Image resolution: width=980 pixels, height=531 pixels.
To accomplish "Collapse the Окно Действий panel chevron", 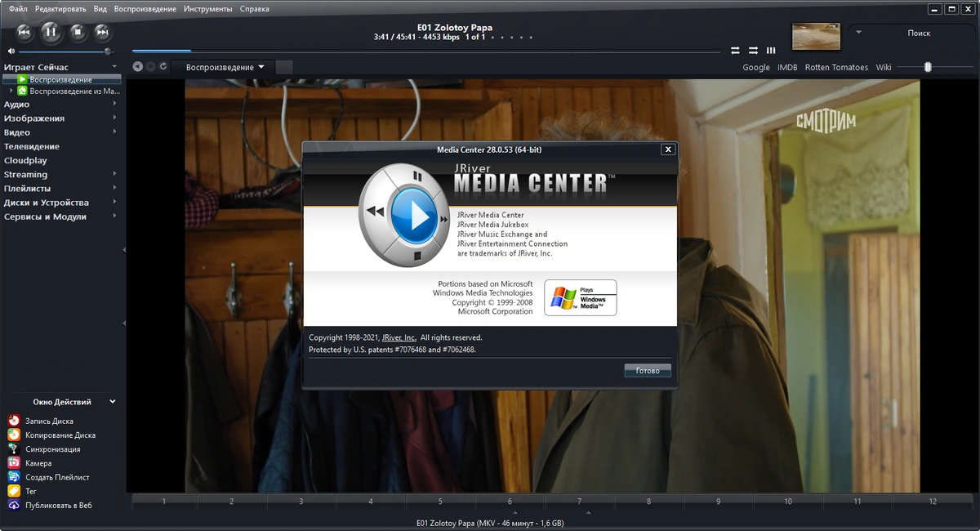I will pyautogui.click(x=113, y=402).
